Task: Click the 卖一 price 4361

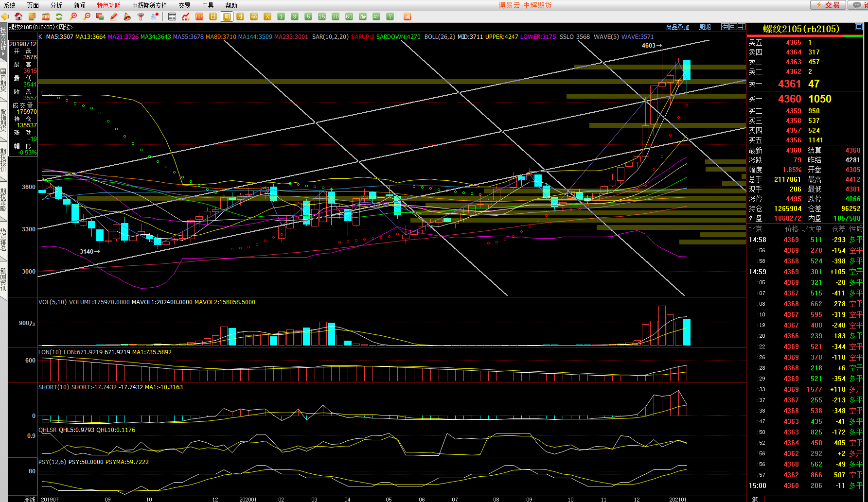Action: (789, 84)
